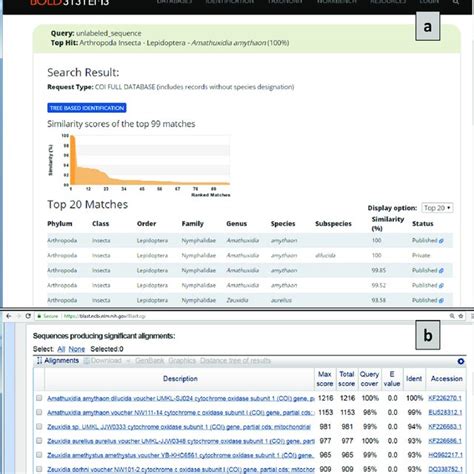Click the Description column header
This screenshot has height=474, width=474.
click(x=180, y=379)
